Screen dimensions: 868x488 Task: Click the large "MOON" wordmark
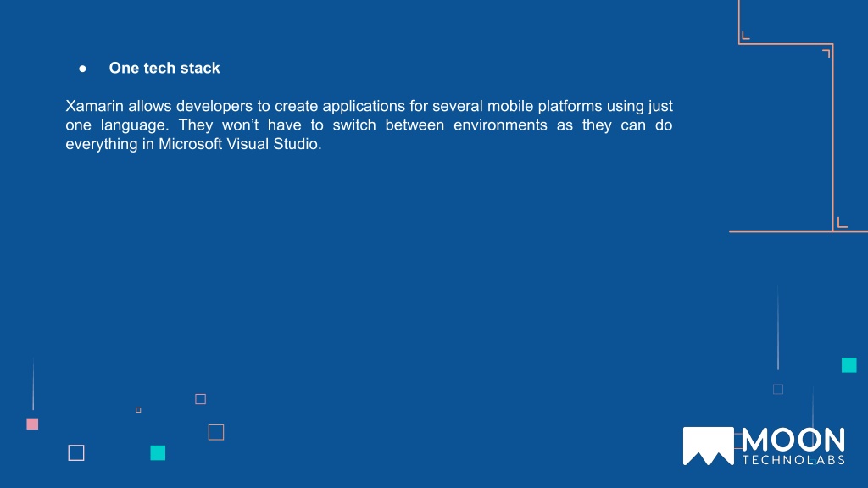pos(793,441)
